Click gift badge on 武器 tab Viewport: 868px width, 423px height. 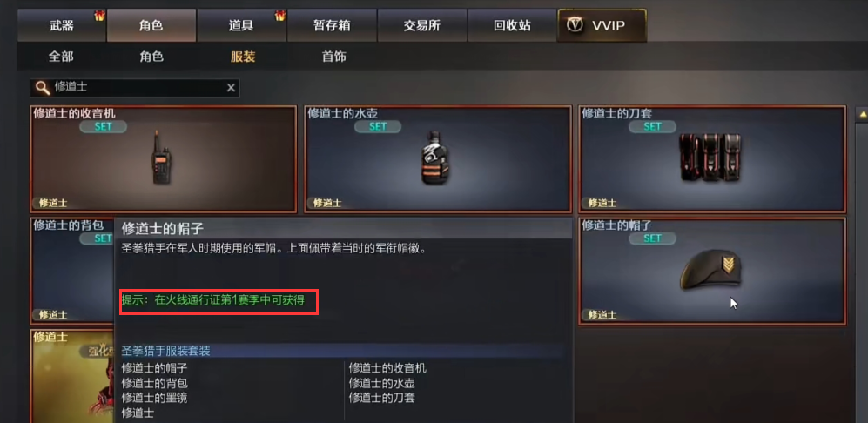(x=99, y=16)
